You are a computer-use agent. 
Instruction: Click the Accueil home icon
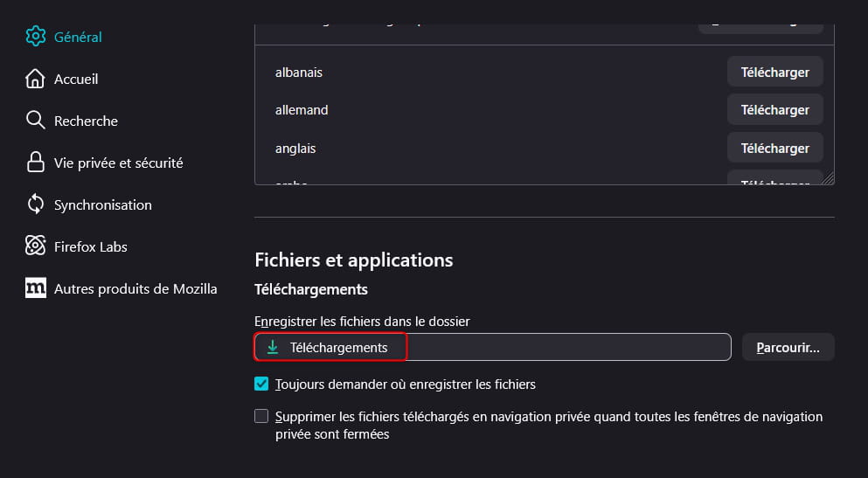tap(36, 79)
